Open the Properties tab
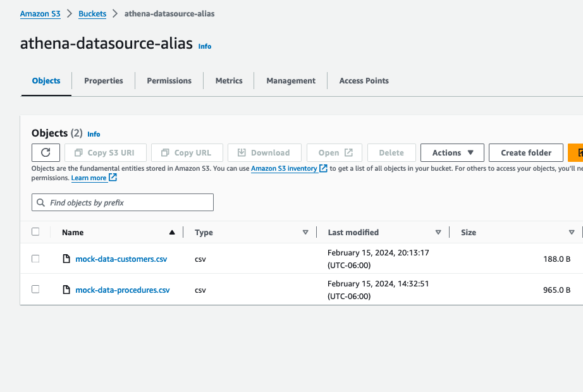 pyautogui.click(x=103, y=81)
